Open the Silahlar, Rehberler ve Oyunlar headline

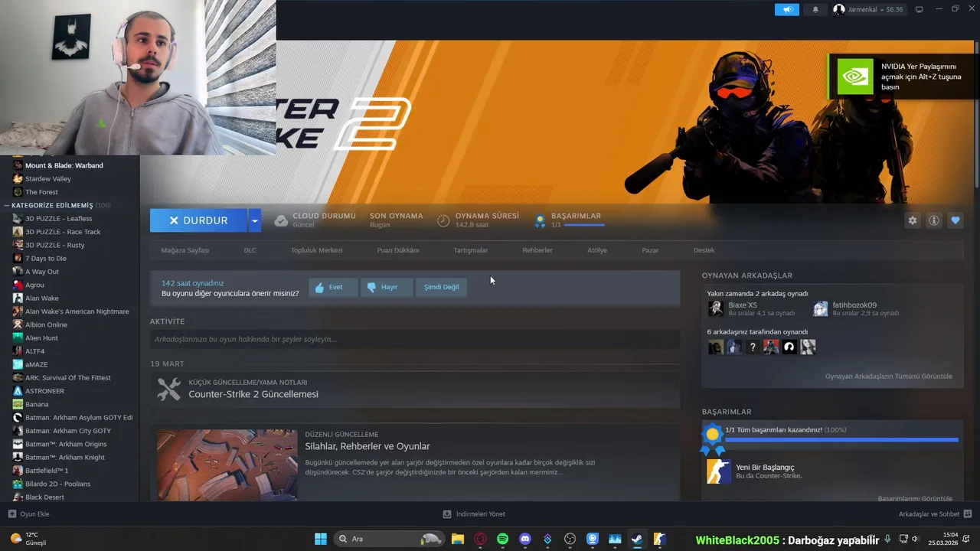tap(367, 446)
